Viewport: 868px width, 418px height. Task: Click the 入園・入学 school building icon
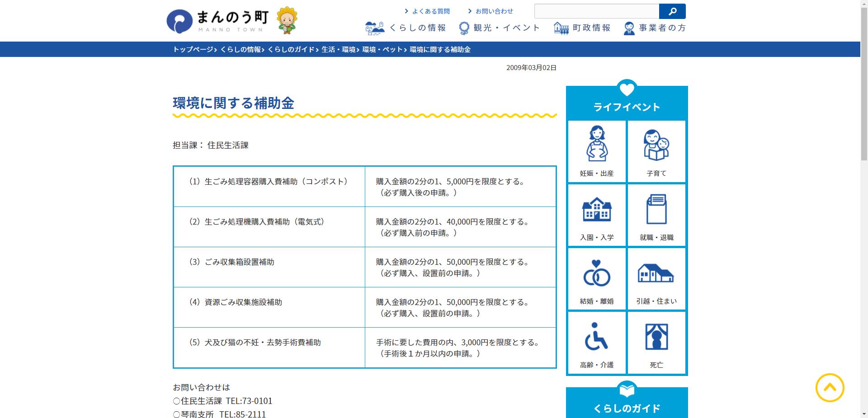pyautogui.click(x=596, y=215)
